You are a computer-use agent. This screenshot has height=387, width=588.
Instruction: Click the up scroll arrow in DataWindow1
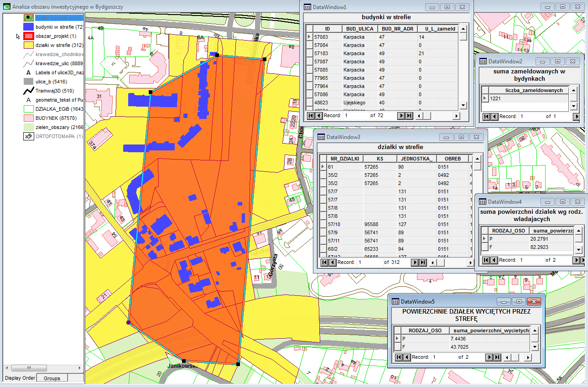click(x=463, y=29)
